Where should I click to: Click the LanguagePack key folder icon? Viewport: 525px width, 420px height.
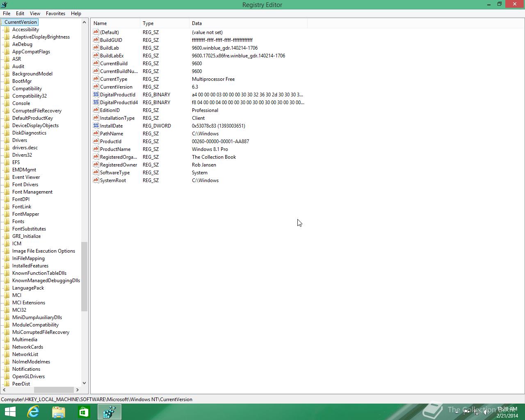[7, 288]
